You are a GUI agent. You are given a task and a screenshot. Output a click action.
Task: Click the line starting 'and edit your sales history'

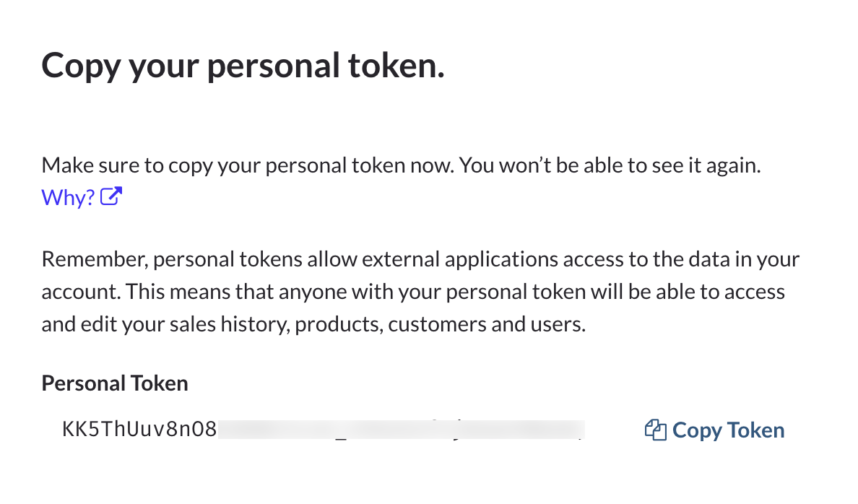click(x=313, y=324)
